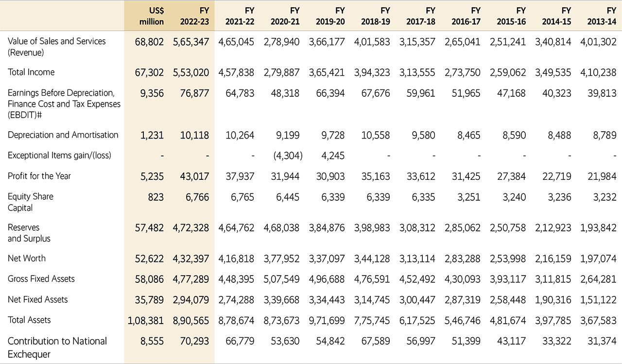Select gross fixed assets value 4,77,289
Screen dimensions: 622x364
(191, 279)
